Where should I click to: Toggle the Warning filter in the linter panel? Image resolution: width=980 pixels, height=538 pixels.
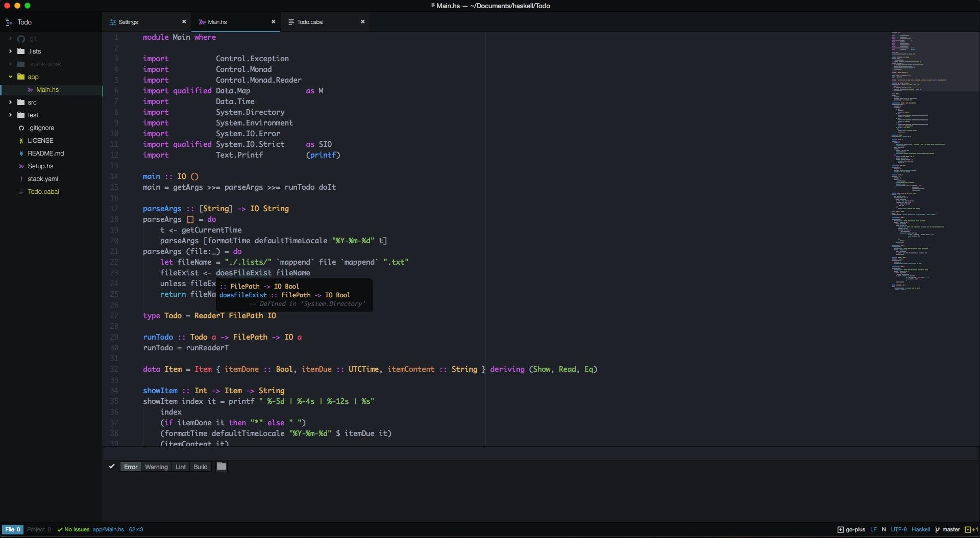157,467
